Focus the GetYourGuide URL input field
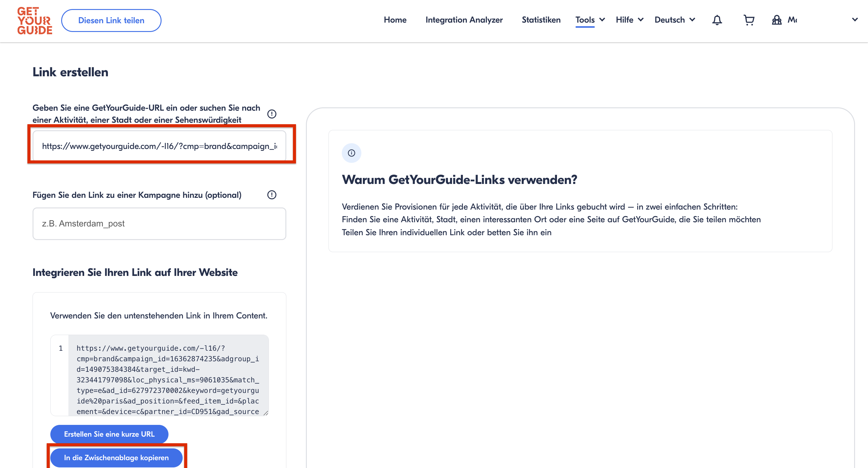868x468 pixels. [159, 146]
